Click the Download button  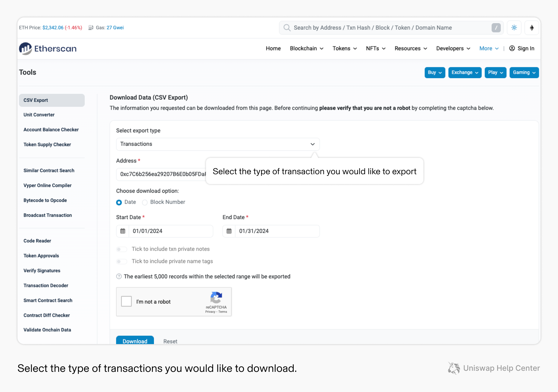click(135, 341)
